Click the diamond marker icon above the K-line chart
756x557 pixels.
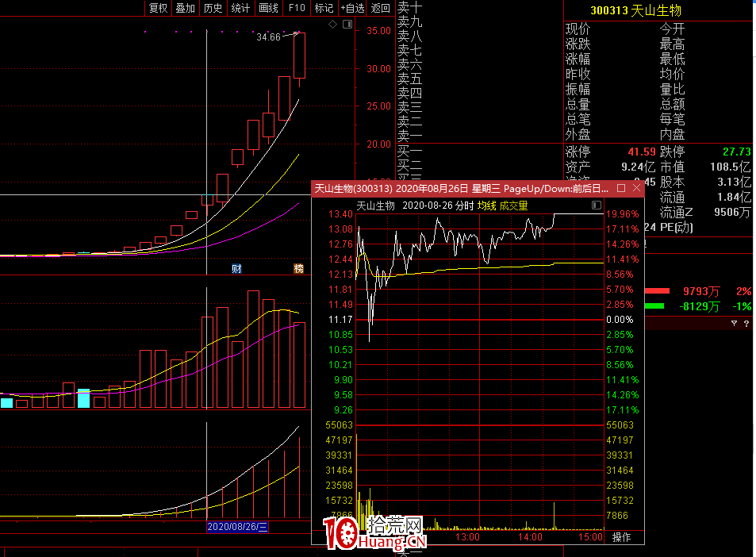[x=332, y=24]
